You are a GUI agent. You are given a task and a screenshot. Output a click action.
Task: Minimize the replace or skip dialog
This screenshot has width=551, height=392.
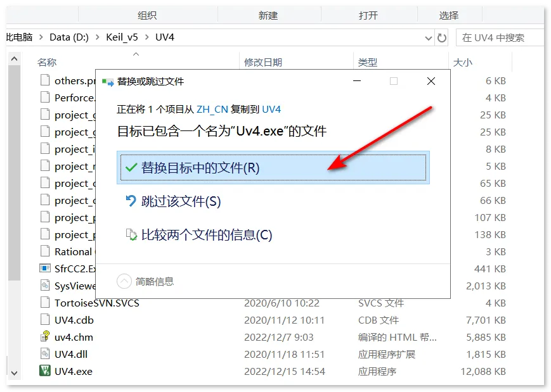coord(357,81)
